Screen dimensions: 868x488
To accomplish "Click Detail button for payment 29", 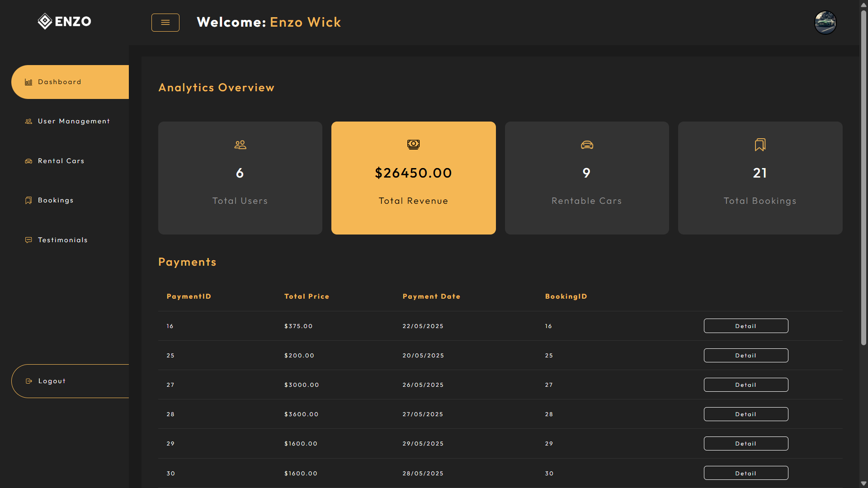I will pos(745,443).
